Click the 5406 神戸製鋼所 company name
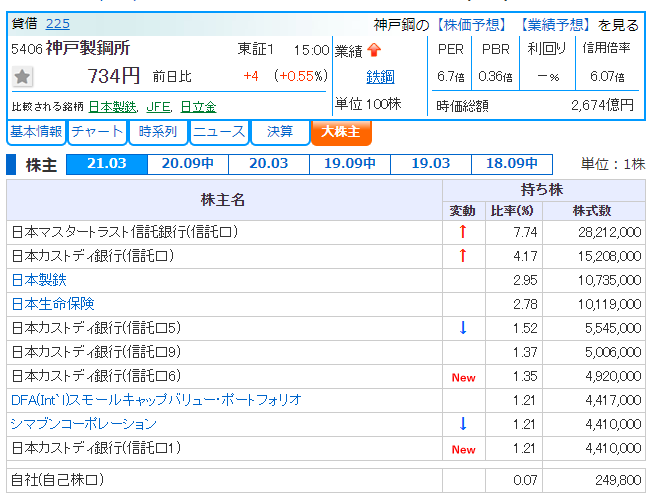 pos(70,48)
